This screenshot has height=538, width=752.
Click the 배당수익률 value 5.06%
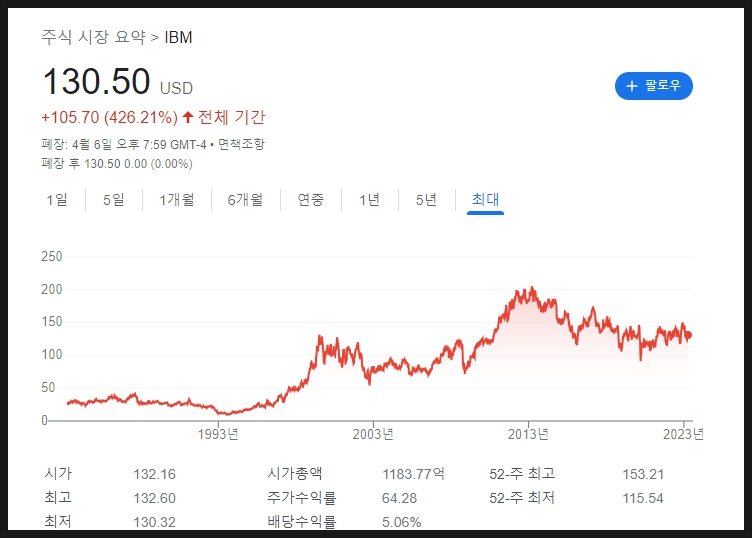(402, 522)
